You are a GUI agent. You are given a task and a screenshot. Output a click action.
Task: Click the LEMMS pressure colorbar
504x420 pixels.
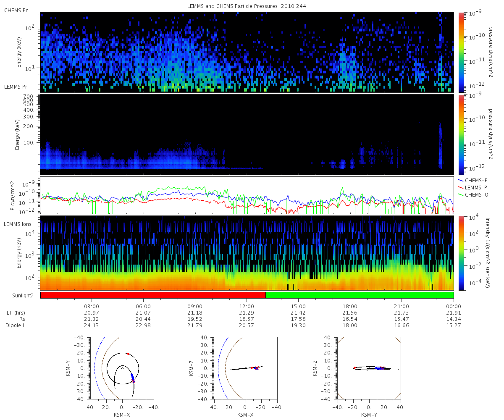pos(461,134)
